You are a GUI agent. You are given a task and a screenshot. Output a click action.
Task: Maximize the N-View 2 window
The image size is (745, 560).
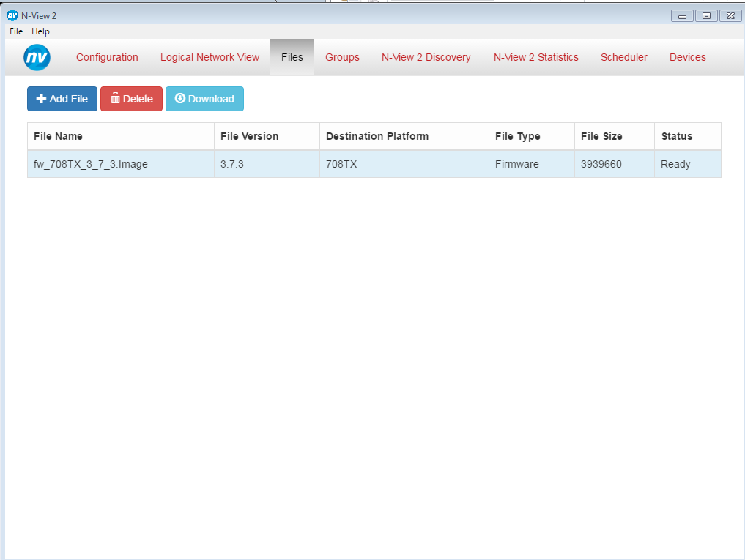pos(706,16)
